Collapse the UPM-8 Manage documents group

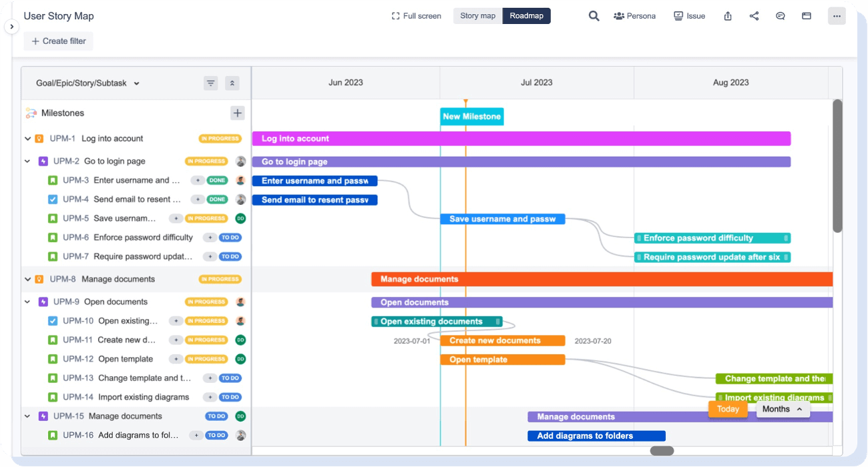[28, 279]
